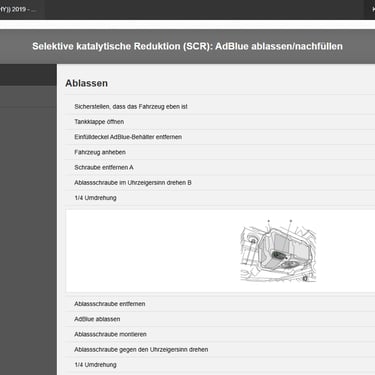Select the first '1/4 Umdrehung' row above the diagram

[x=220, y=198]
